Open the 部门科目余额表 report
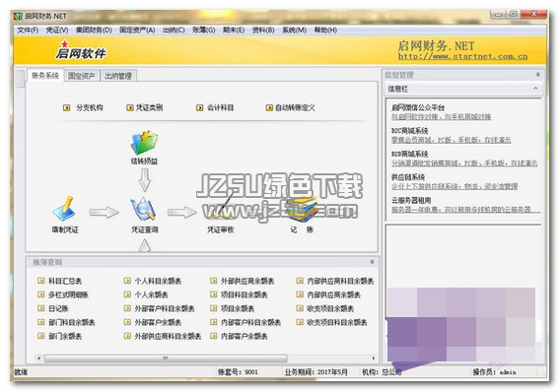 coord(66,322)
